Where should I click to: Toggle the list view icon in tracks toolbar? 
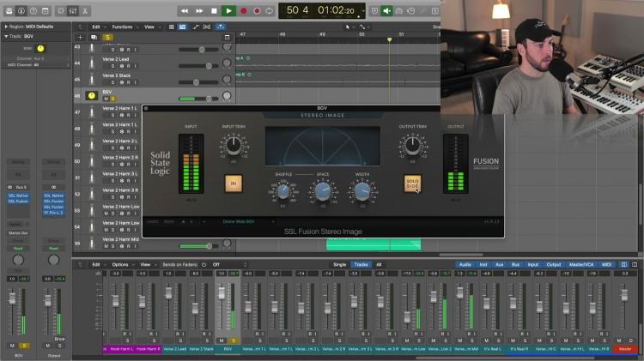coord(182,27)
